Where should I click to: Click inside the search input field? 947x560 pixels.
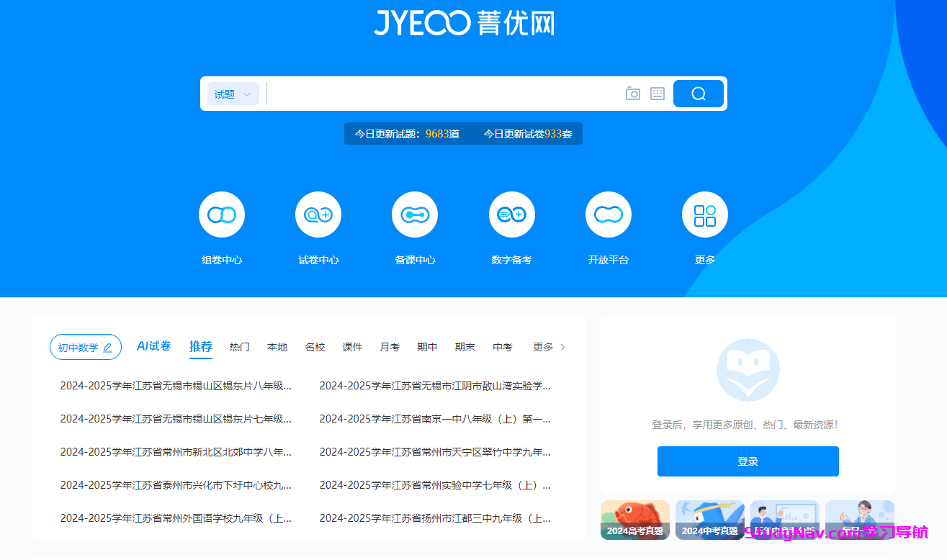coord(443,94)
